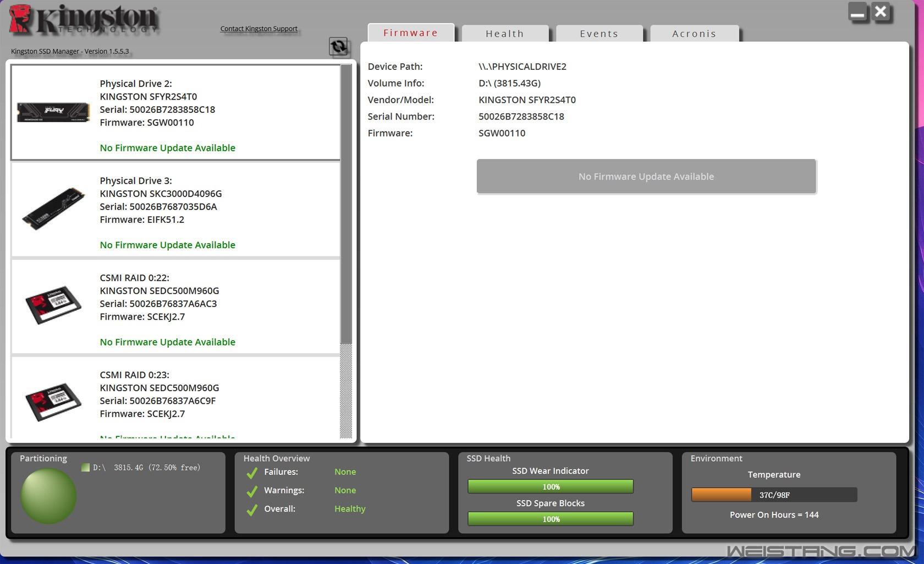924x564 pixels.
Task: Click the D:\ (3815.43G) volume info value
Action: [x=510, y=83]
